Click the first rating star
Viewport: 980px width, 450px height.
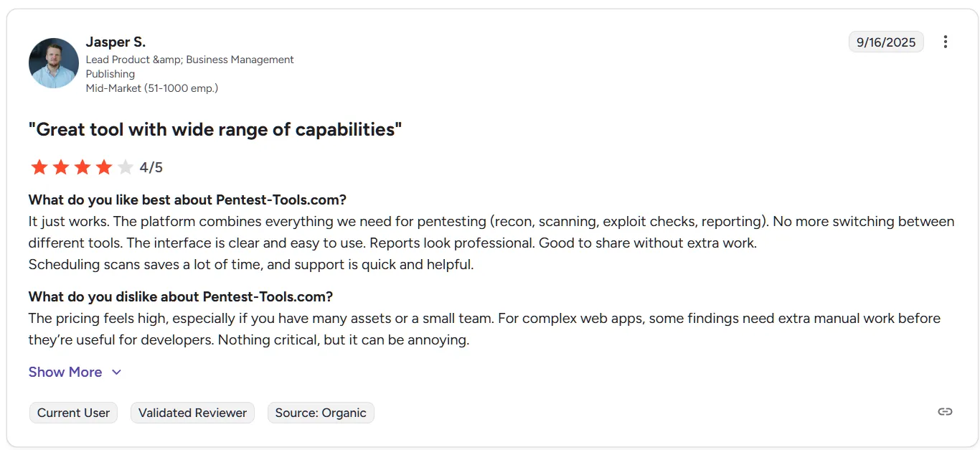pyautogui.click(x=39, y=167)
